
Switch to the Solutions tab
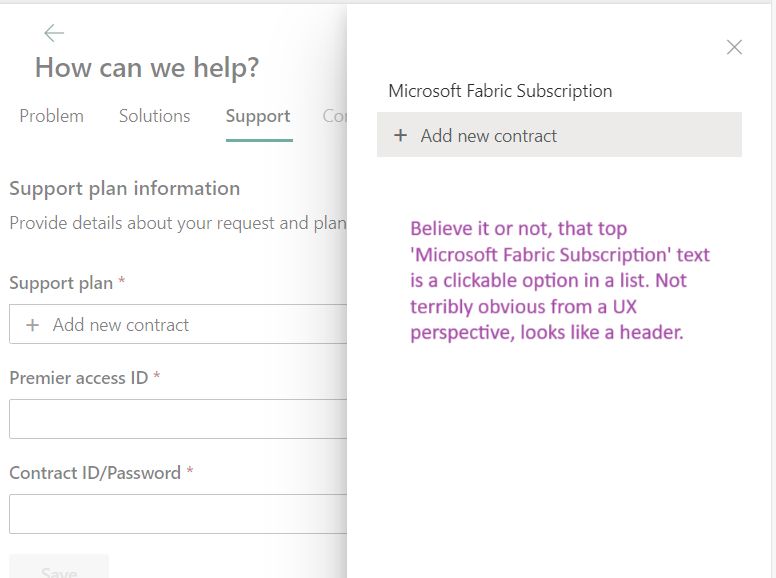click(154, 116)
